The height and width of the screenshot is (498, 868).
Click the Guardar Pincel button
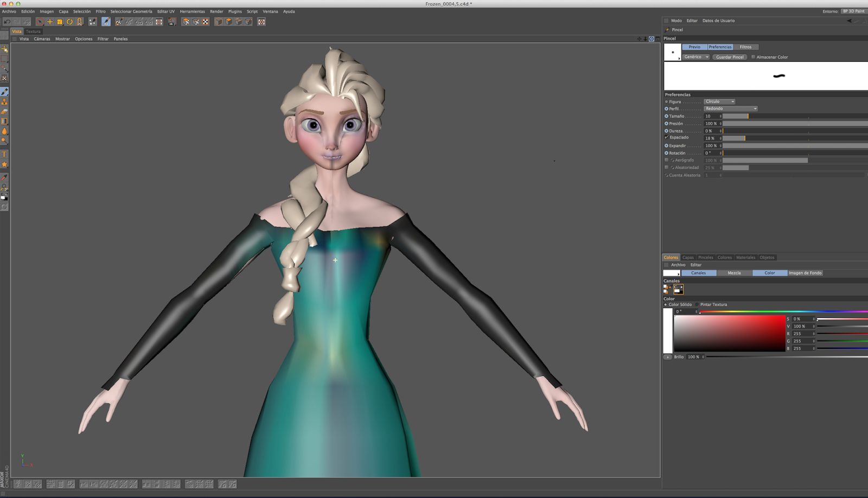(x=730, y=57)
